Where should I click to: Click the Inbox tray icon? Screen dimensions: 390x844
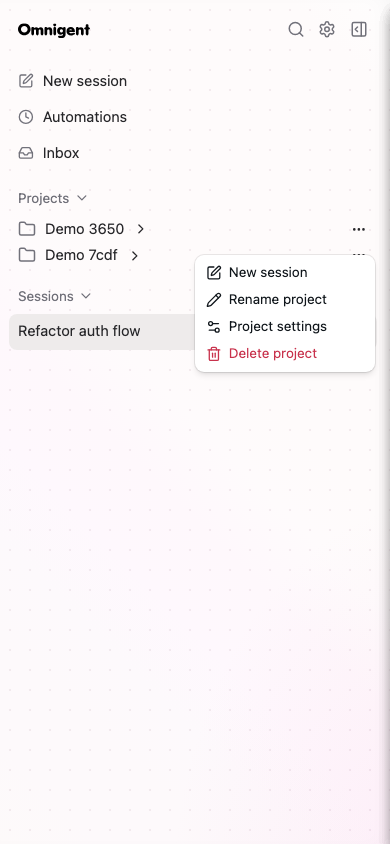[26, 153]
